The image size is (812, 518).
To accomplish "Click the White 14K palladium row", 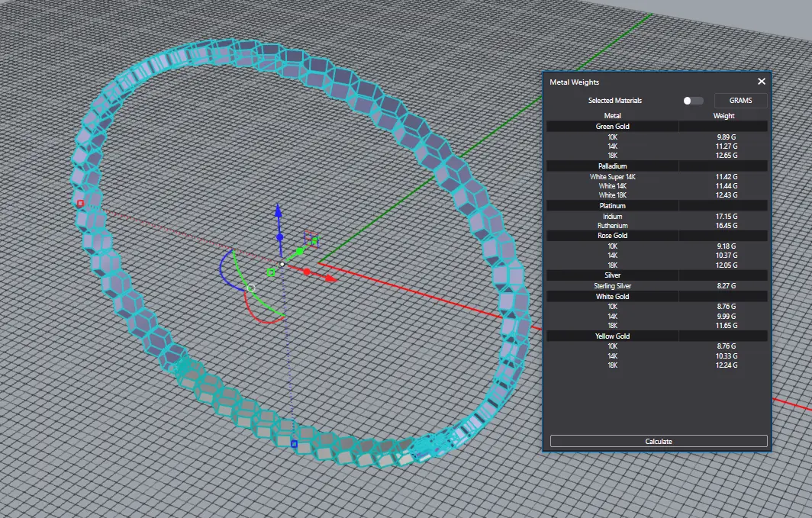I will click(x=656, y=186).
